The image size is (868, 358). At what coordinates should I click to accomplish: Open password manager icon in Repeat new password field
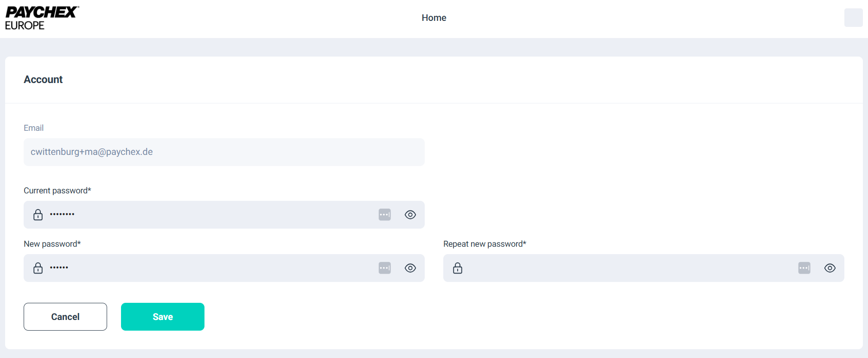tap(804, 268)
